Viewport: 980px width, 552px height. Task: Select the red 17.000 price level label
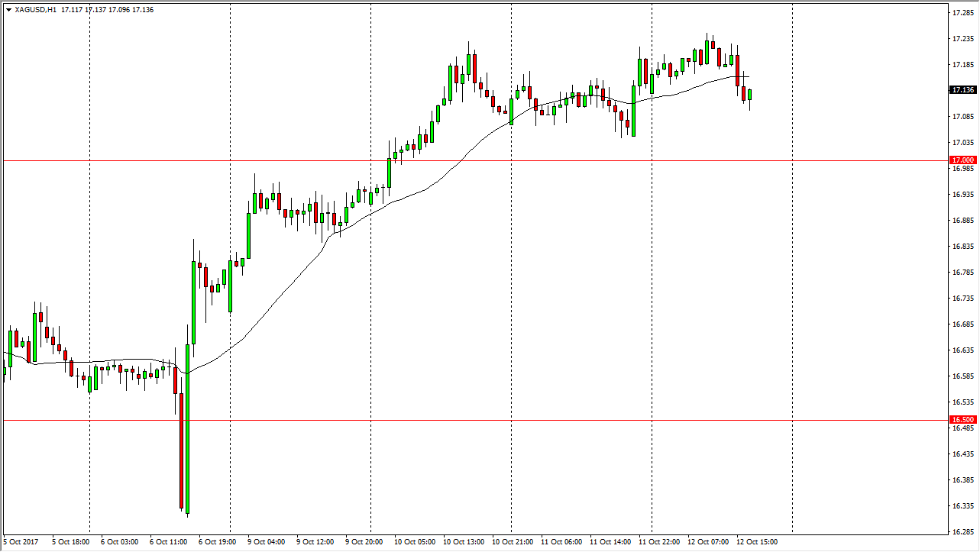pos(961,160)
